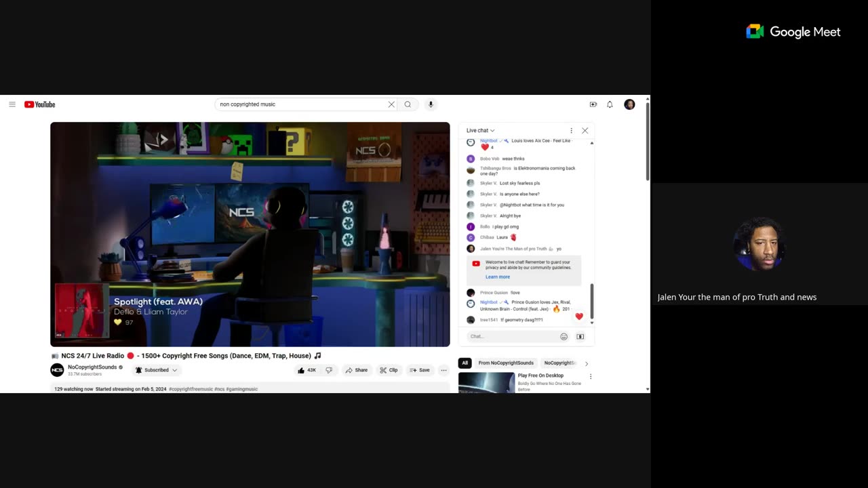The width and height of the screenshot is (868, 488).
Task: Click the video title text
Action: [186, 356]
